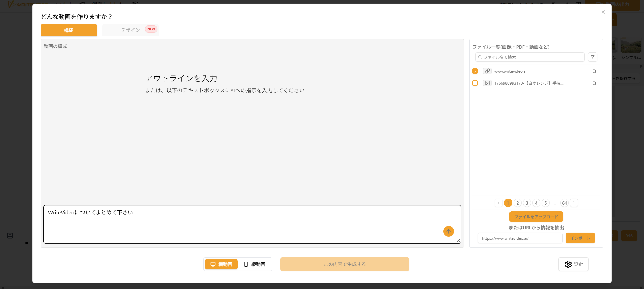644x289 pixels.
Task: Select 縦動画 portrait format
Action: tap(255, 264)
